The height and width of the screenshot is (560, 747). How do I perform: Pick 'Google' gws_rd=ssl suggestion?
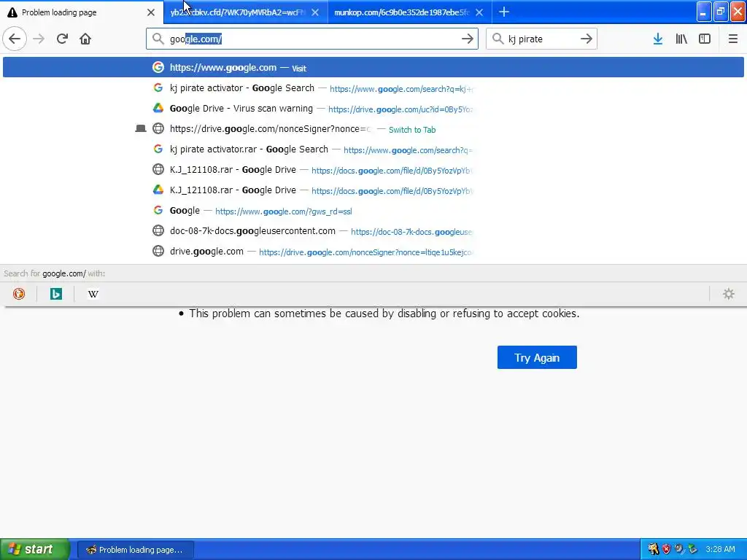[x=373, y=211]
